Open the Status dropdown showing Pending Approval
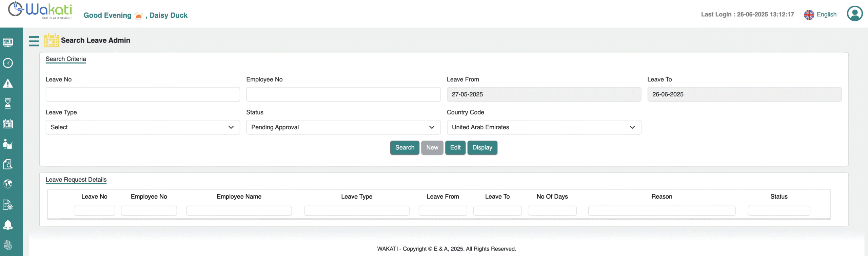This screenshot has width=868, height=256. point(343,127)
